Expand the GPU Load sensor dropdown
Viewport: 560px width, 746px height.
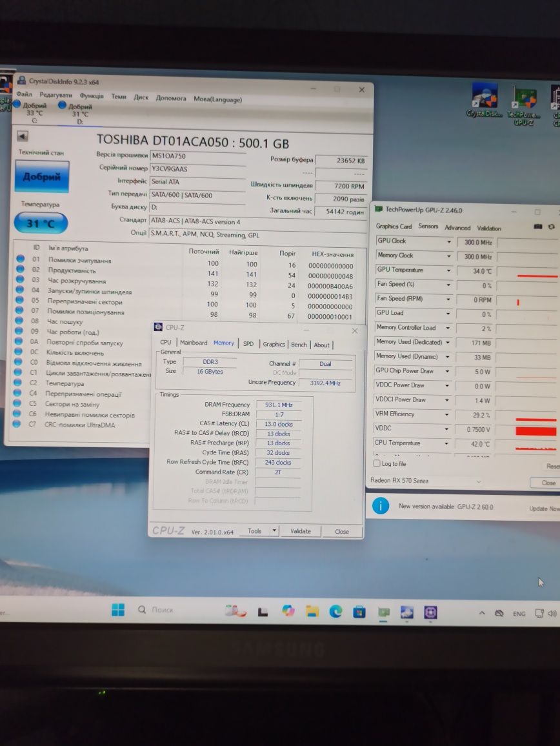pos(448,314)
